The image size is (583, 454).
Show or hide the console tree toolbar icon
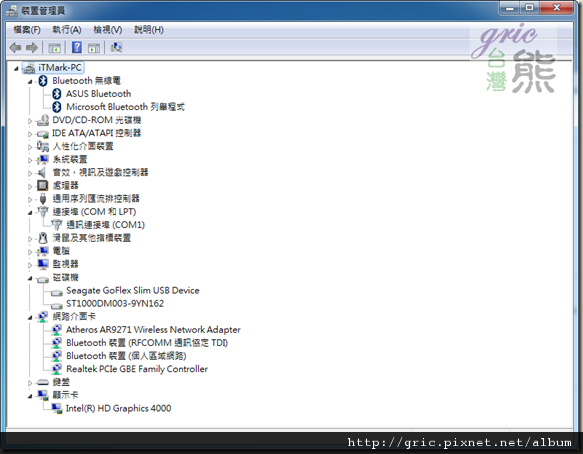pos(54,48)
